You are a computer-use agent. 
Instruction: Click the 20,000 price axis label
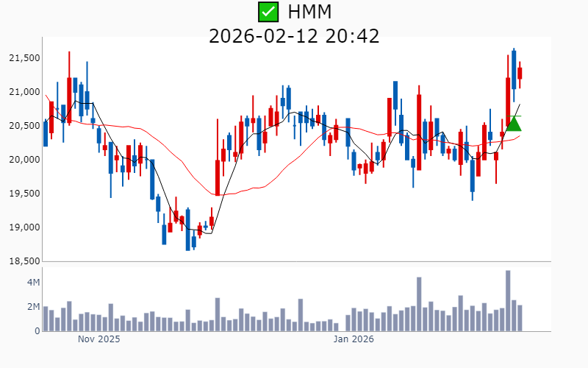pyautogui.click(x=22, y=160)
